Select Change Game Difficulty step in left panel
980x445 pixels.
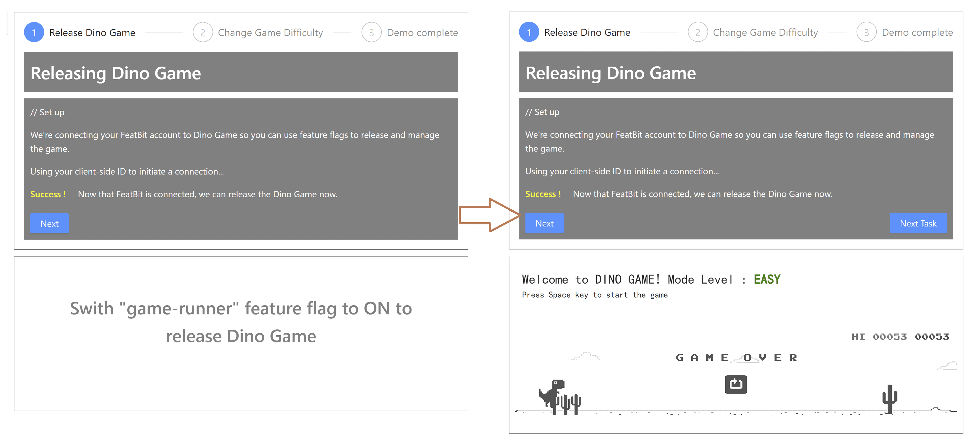(270, 33)
